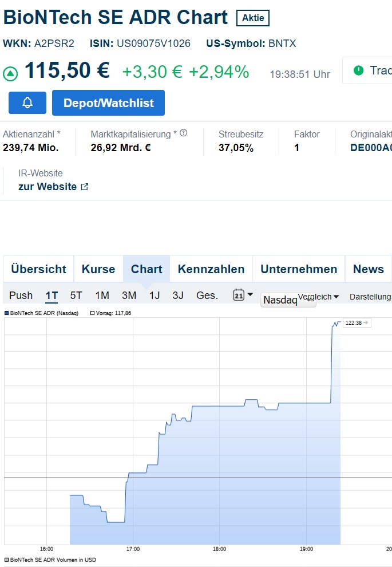Select the 1T time range
The height and width of the screenshot is (567, 392).
52,296
